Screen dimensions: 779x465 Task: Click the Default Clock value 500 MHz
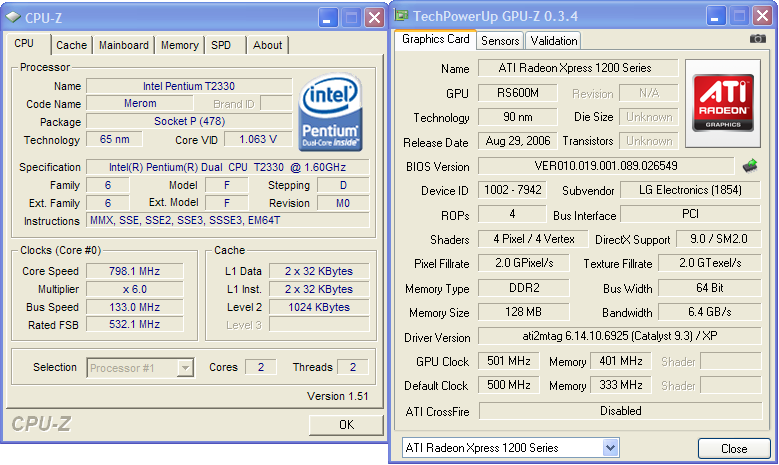pyautogui.click(x=509, y=385)
